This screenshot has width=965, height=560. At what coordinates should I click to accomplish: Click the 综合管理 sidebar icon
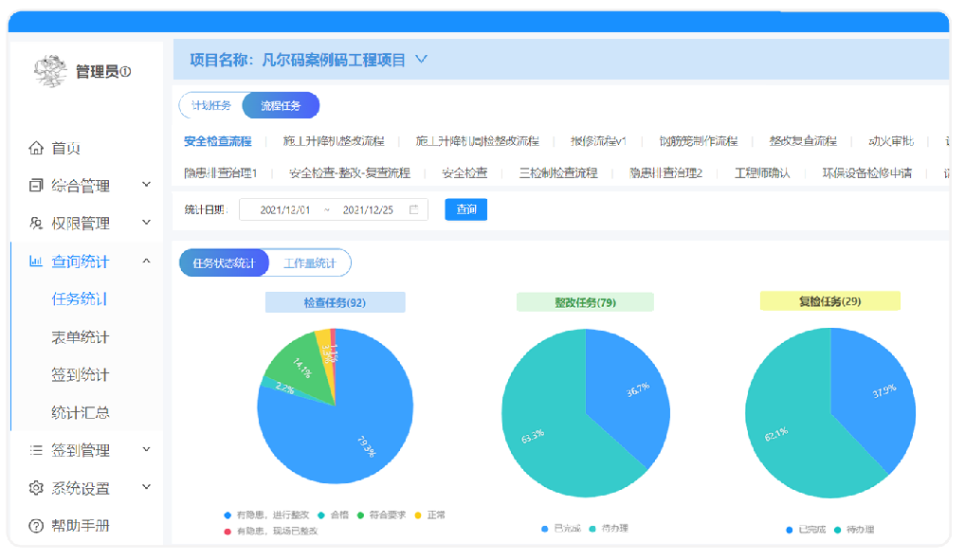point(36,186)
